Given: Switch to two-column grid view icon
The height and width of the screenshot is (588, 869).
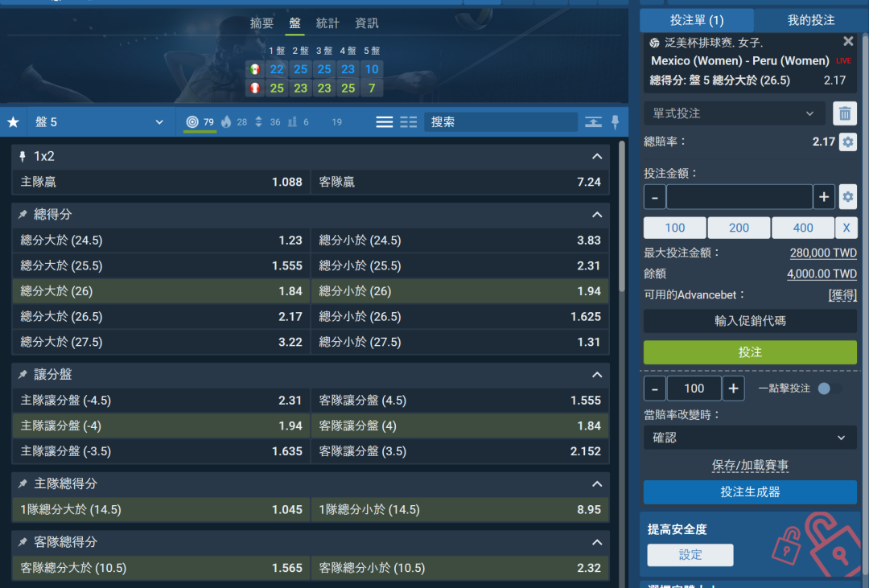Looking at the screenshot, I should click(x=409, y=122).
